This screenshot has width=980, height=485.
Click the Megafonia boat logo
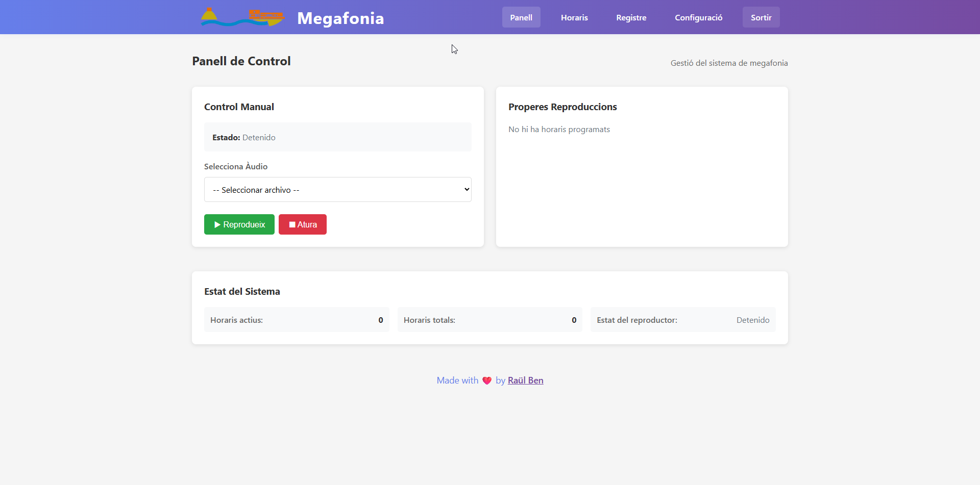pos(243,17)
